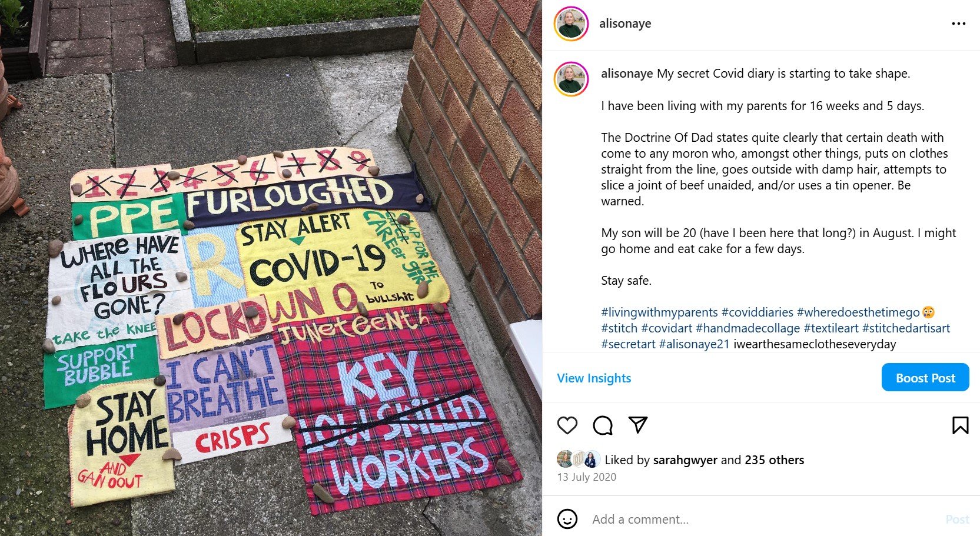Image resolution: width=980 pixels, height=536 pixels.
Task: Open the 13 July 2020 post date
Action: (587, 477)
